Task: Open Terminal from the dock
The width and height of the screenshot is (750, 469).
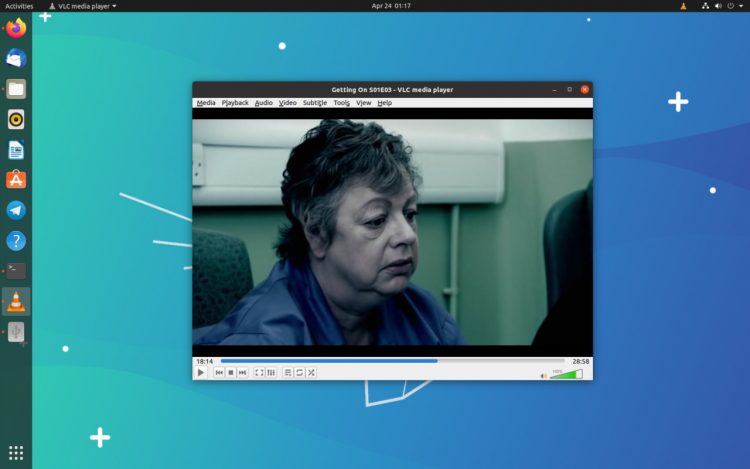Action: click(16, 271)
